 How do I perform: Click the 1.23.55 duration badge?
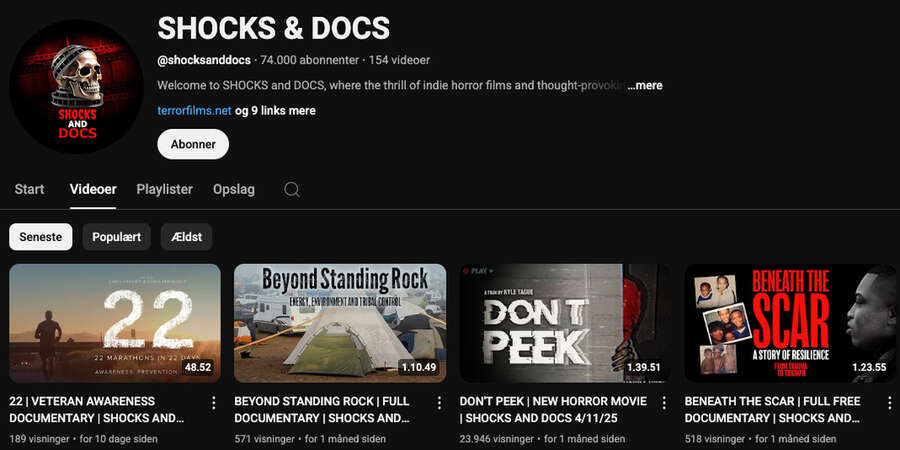pyautogui.click(x=869, y=367)
